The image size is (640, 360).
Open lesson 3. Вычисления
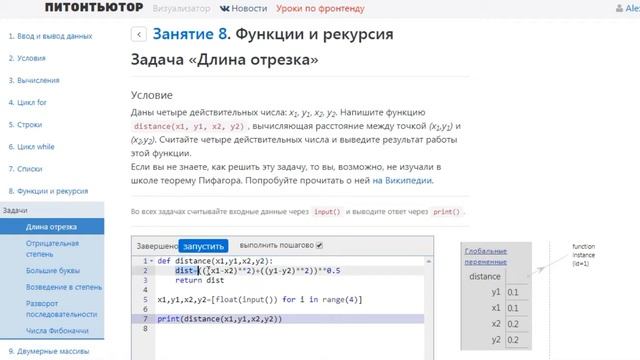pos(34,80)
